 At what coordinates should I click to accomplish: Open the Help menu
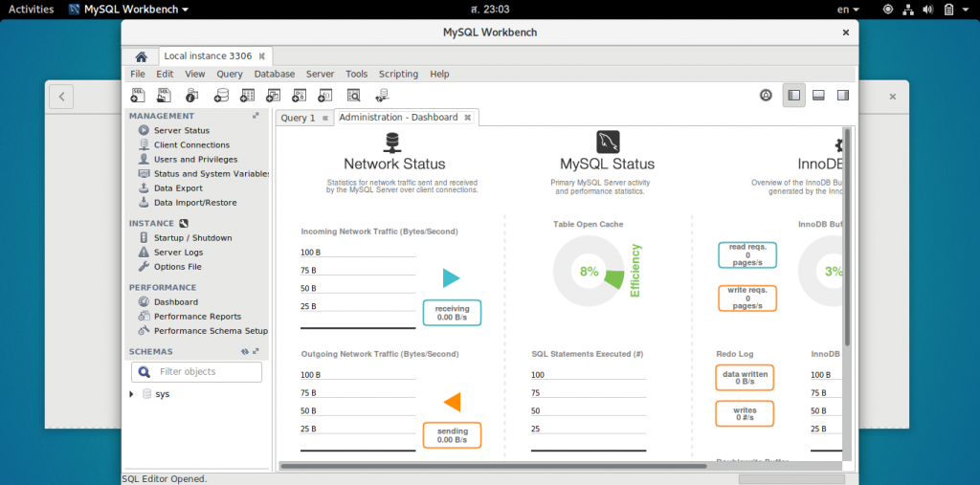point(439,74)
